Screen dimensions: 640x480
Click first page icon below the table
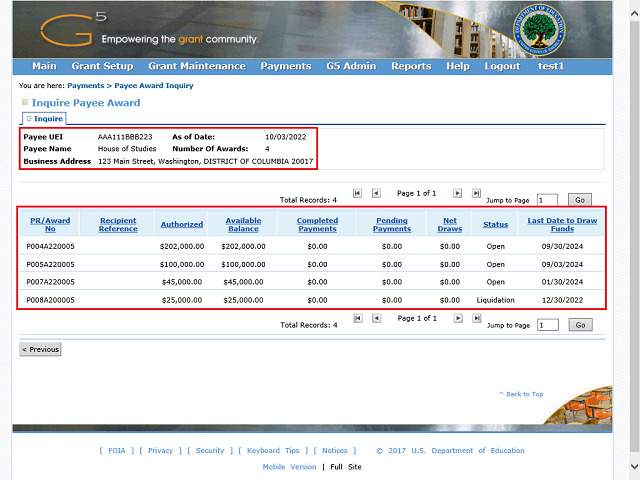point(357,318)
